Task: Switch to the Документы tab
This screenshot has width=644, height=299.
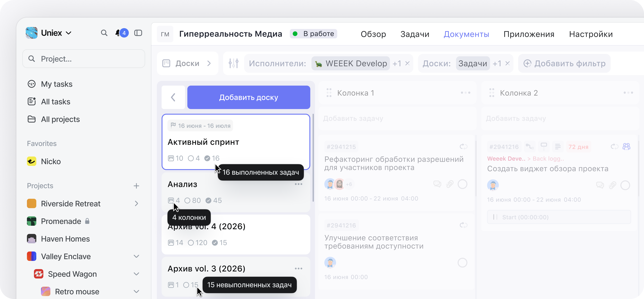Action: tap(466, 34)
